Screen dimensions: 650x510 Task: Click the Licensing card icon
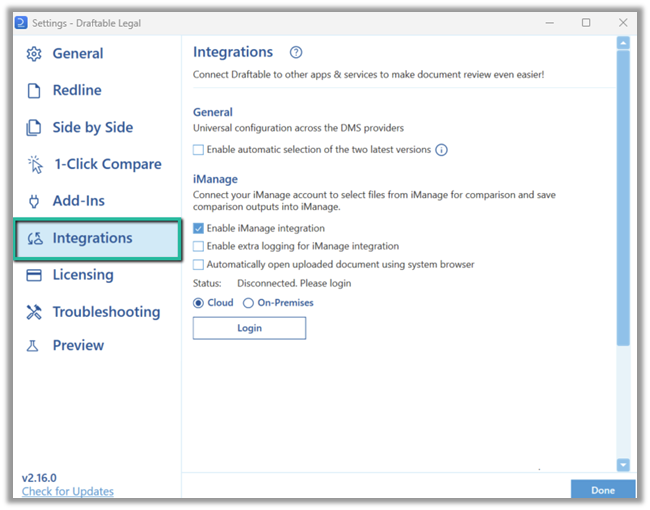click(34, 275)
